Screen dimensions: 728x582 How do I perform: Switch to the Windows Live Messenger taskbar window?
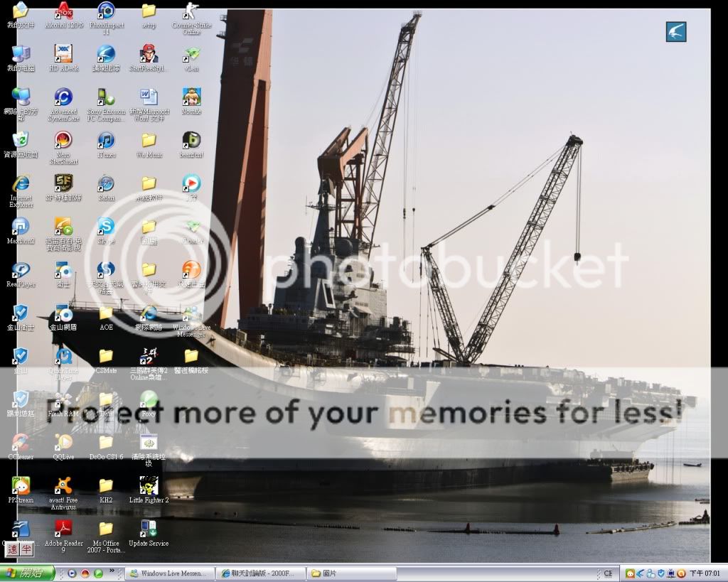[171, 573]
